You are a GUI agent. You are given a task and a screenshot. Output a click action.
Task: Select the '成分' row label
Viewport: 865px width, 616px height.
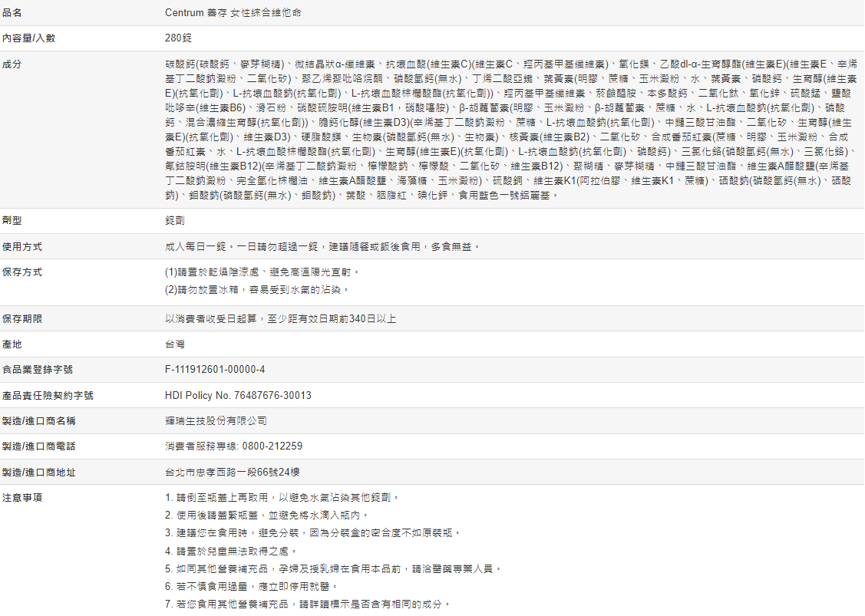click(12, 64)
